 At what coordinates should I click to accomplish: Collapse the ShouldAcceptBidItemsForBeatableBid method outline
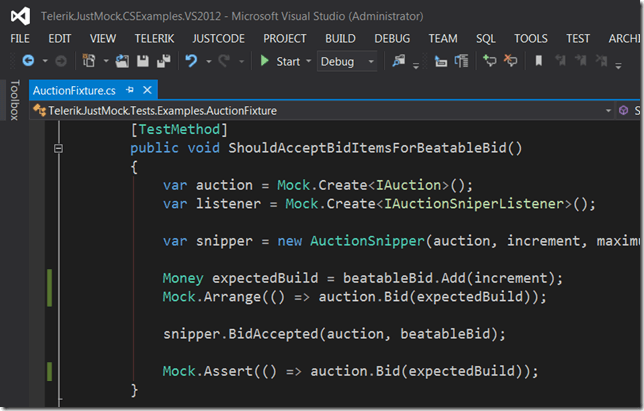click(x=59, y=149)
